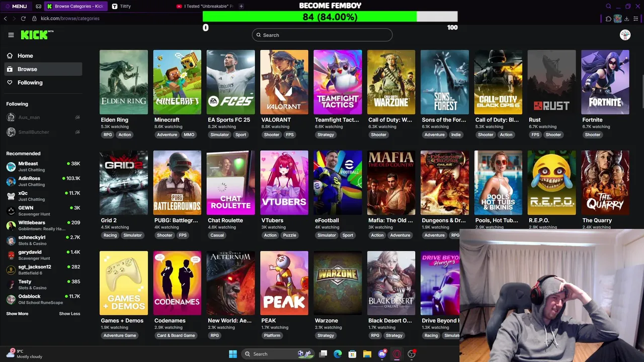Open the browser downloads icon
The width and height of the screenshot is (644, 362).
(x=628, y=19)
